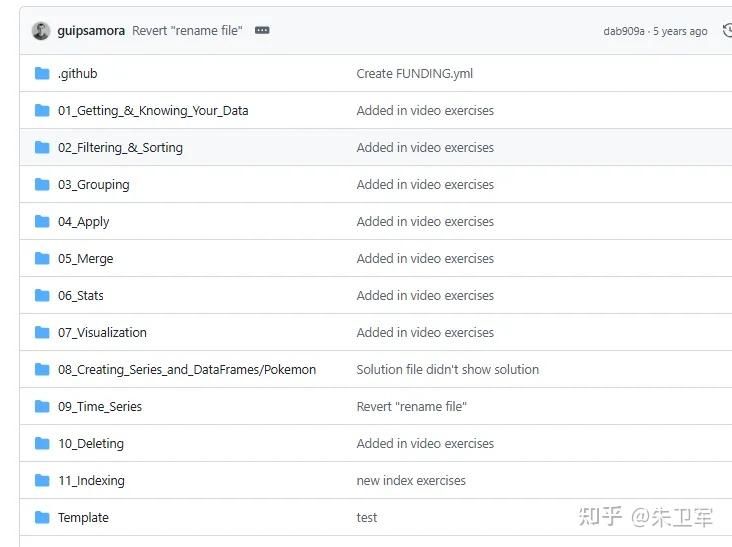Click the 5 years ago timestamp
This screenshot has height=547, width=732.
pyautogui.click(x=680, y=31)
